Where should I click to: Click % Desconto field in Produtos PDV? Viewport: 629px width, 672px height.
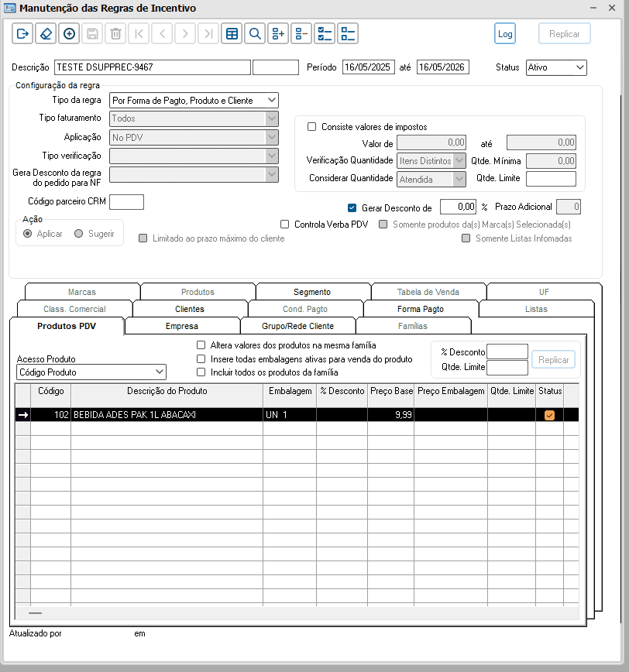pyautogui.click(x=507, y=351)
